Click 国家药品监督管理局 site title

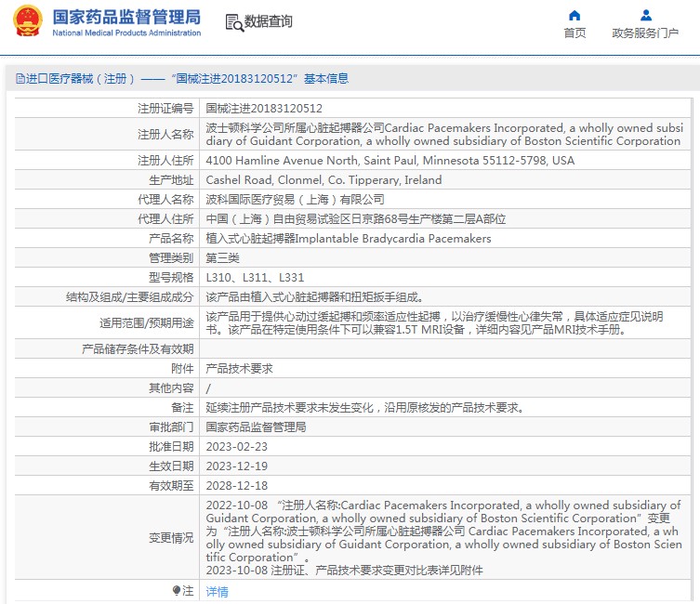pos(126,17)
